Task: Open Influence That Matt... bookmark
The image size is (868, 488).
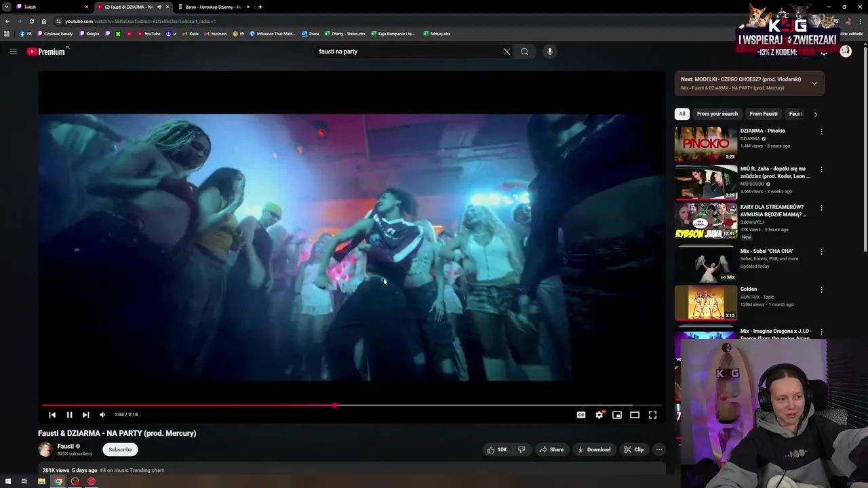Action: click(273, 33)
